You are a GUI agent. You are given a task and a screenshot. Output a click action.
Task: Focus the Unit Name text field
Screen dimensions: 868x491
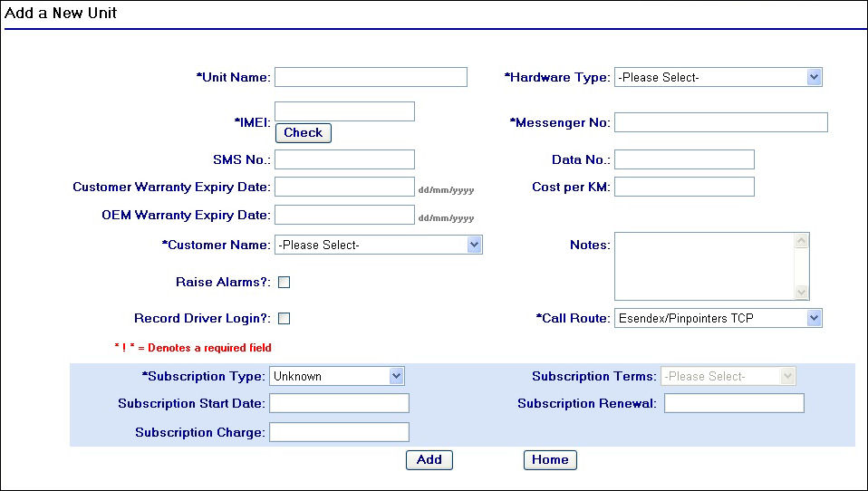click(x=371, y=77)
